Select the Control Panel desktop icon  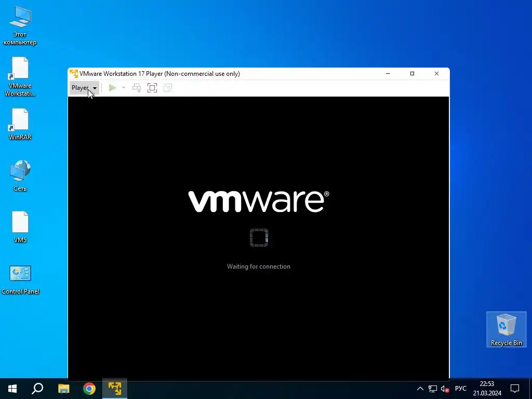coord(20,280)
